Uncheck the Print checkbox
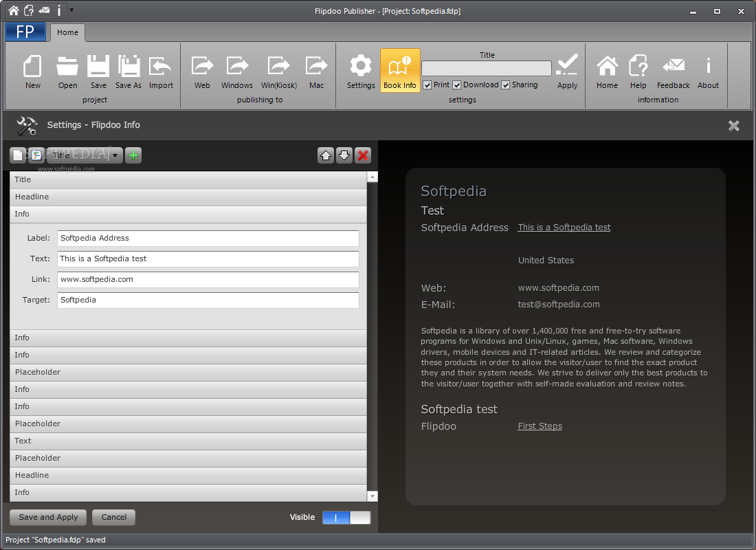Screen dimensions: 756x550 pos(427,85)
